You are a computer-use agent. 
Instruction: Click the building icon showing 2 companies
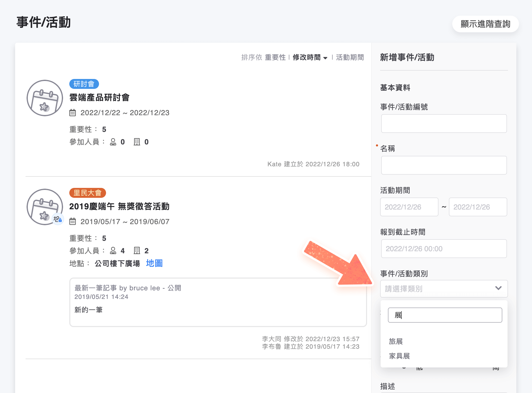pos(137,250)
